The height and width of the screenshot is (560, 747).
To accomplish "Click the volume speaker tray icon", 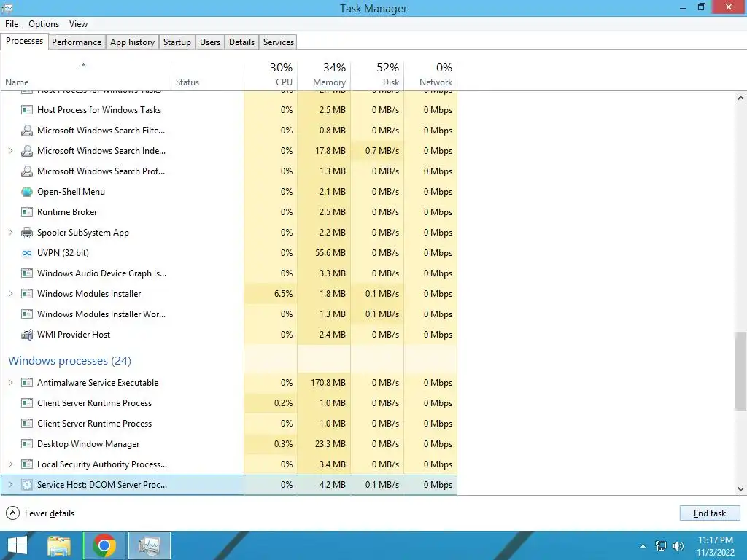I will 678,546.
